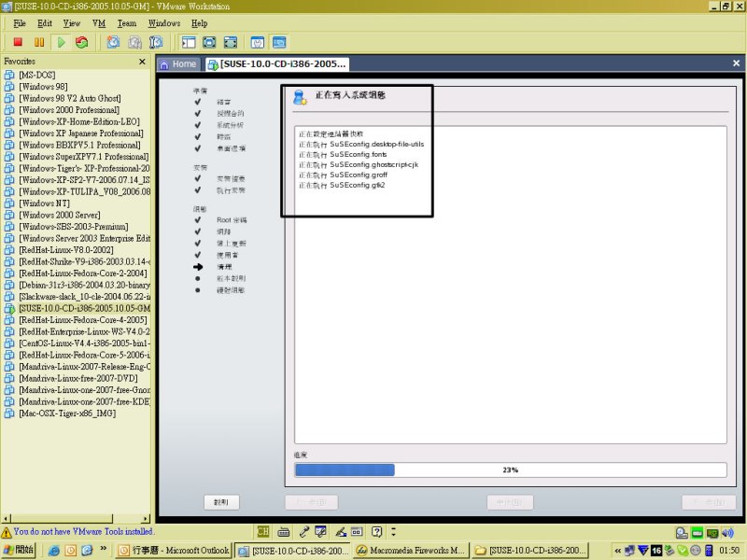Expand hidden system tray icons

coord(617,551)
